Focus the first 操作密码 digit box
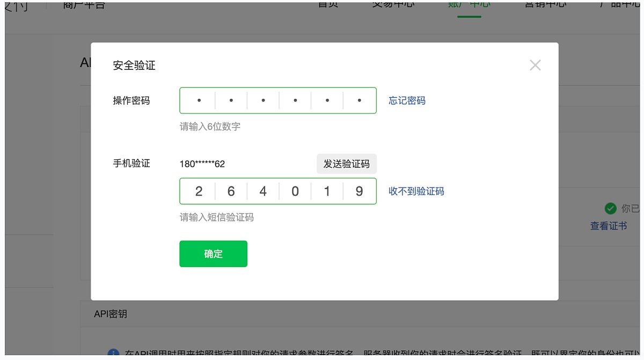 tap(199, 100)
